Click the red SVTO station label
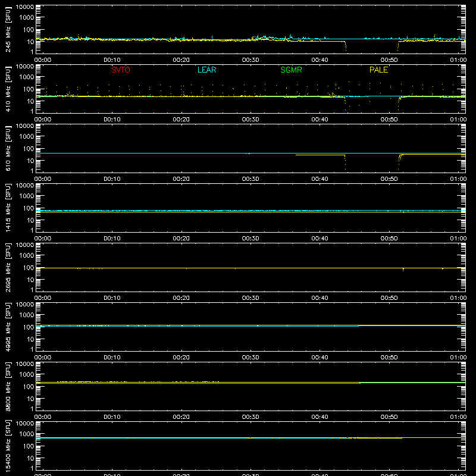This screenshot has height=476, width=476. pyautogui.click(x=121, y=70)
